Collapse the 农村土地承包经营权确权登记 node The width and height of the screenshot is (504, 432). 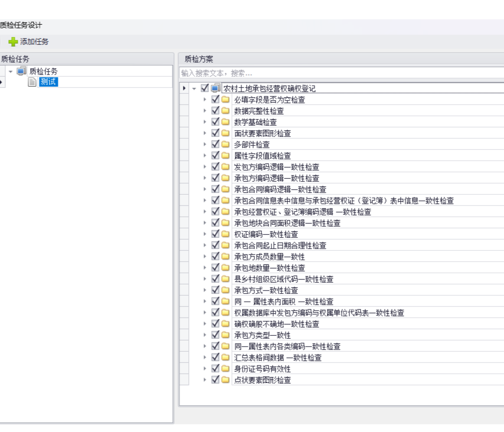[x=194, y=89]
